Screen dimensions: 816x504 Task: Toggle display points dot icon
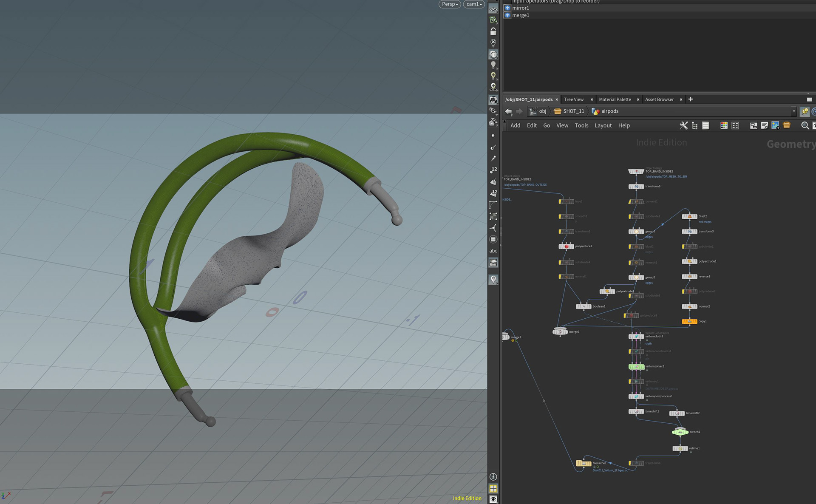click(x=493, y=136)
